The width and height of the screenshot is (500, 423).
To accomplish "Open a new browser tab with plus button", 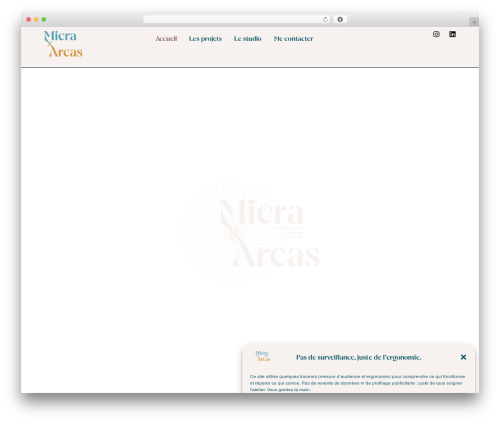I will coord(474,22).
